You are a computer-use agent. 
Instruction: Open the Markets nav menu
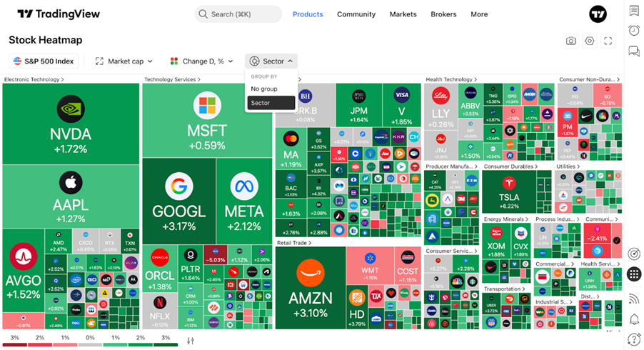pos(403,14)
